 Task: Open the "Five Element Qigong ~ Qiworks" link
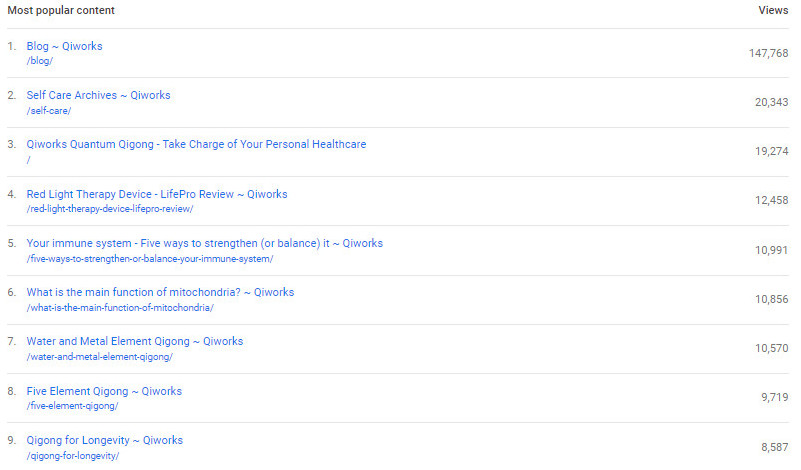(104, 391)
